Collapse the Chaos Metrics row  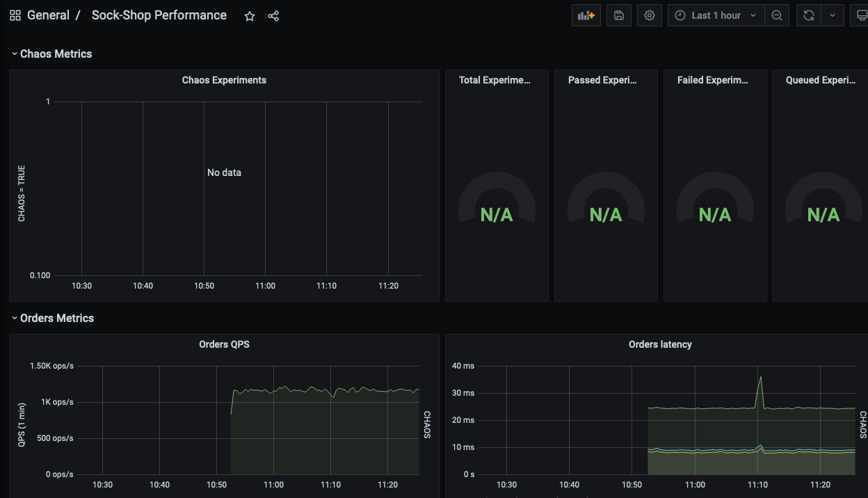pos(51,54)
